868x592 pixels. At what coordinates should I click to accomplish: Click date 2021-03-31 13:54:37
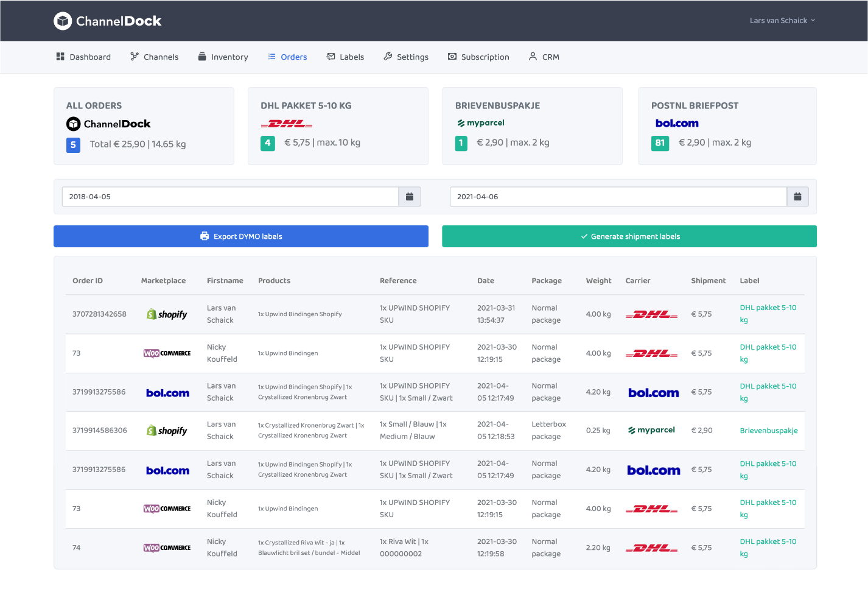click(x=496, y=314)
